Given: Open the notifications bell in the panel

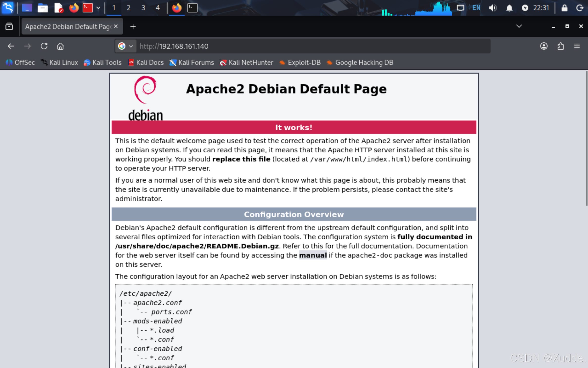Looking at the screenshot, I should pyautogui.click(x=509, y=8).
